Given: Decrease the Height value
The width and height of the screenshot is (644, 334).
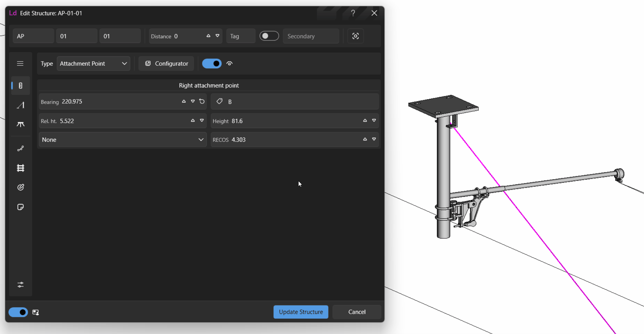Looking at the screenshot, I should 374,120.
